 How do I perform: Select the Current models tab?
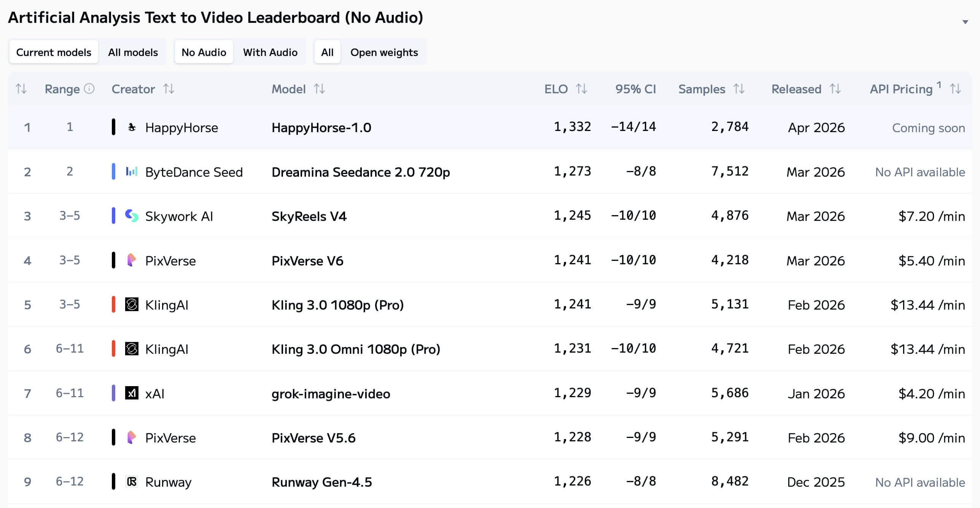coord(54,52)
